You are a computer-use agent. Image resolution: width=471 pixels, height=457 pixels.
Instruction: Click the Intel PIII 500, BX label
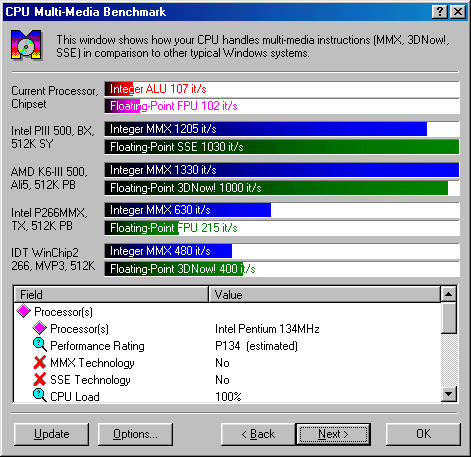tap(53, 137)
